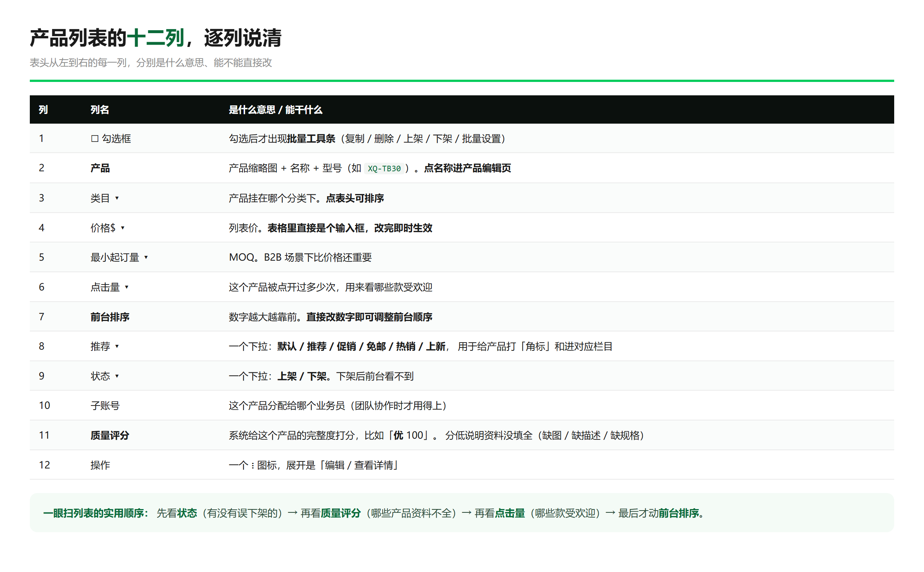The height and width of the screenshot is (572, 924).
Task: Click the 产品 column name in row 2
Action: [100, 168]
